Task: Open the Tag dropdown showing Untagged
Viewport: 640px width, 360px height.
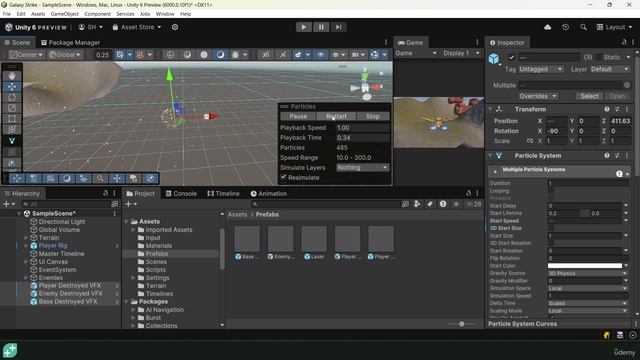Action: 540,69
